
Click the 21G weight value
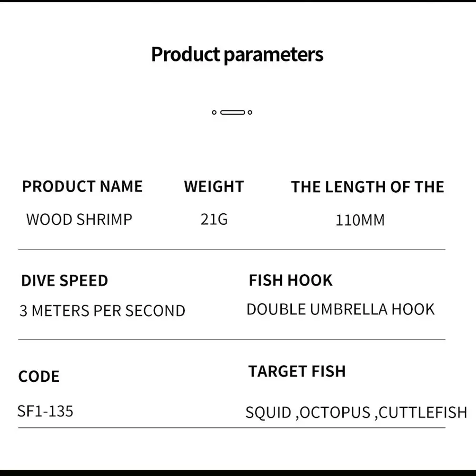(x=214, y=219)
